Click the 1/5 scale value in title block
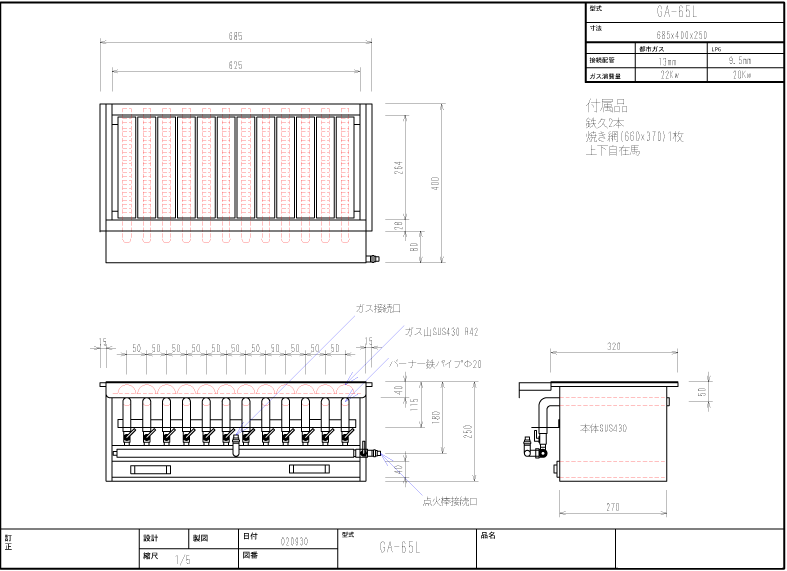 tap(183, 560)
